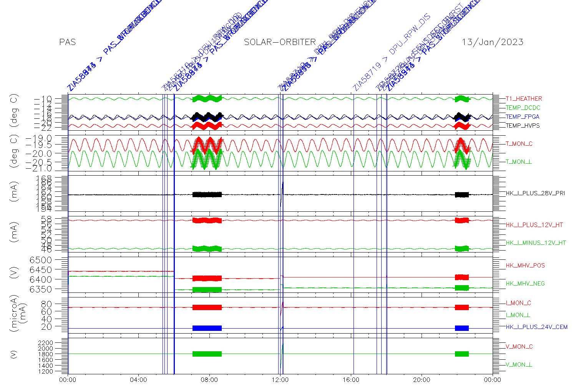Click the 16:00 time axis label
The width and height of the screenshot is (581, 392).
tap(351, 380)
